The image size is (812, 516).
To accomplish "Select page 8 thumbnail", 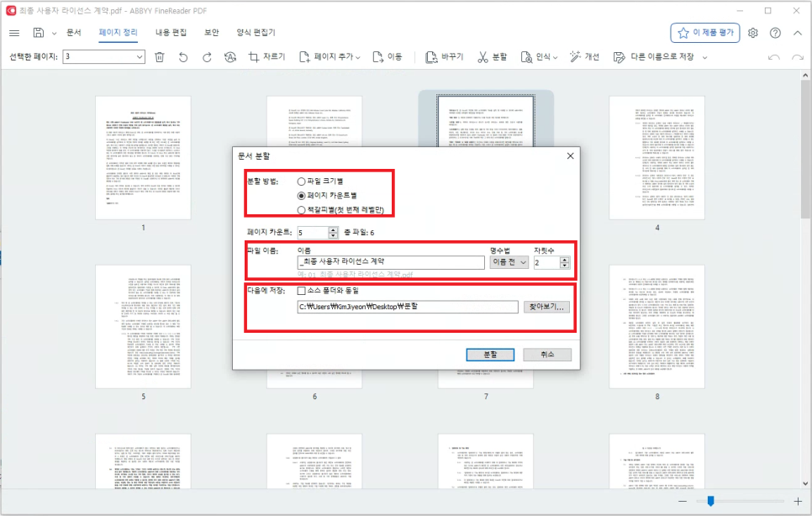I will [656, 327].
